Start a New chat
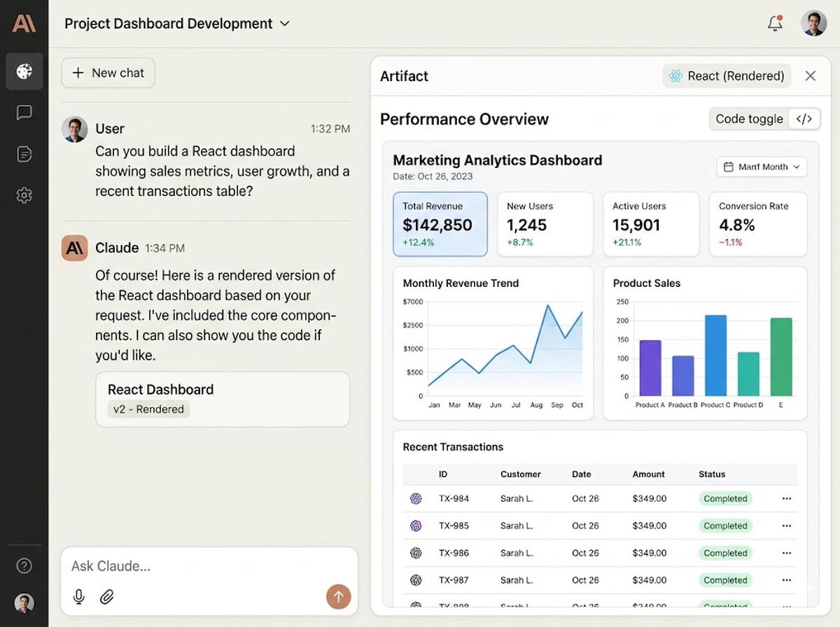 click(108, 73)
